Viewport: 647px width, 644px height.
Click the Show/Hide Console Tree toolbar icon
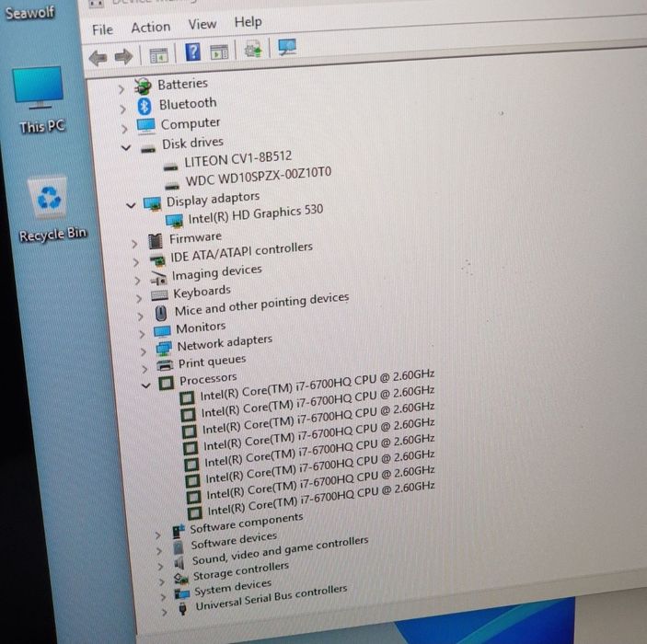(158, 55)
